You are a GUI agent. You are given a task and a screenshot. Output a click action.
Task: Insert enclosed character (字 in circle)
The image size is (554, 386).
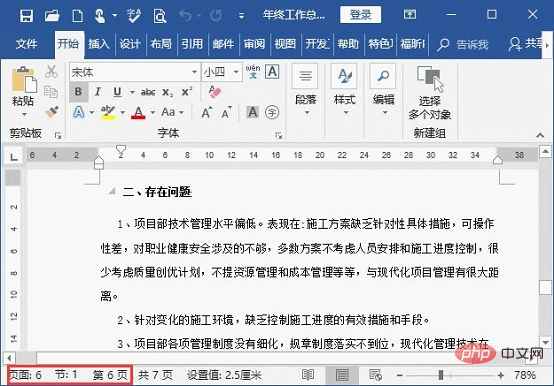[272, 113]
